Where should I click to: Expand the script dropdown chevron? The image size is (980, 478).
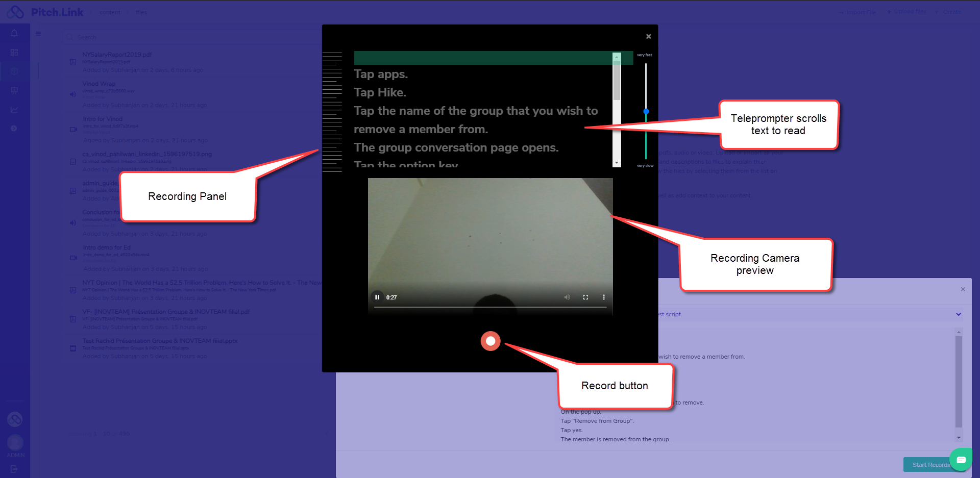pos(958,314)
